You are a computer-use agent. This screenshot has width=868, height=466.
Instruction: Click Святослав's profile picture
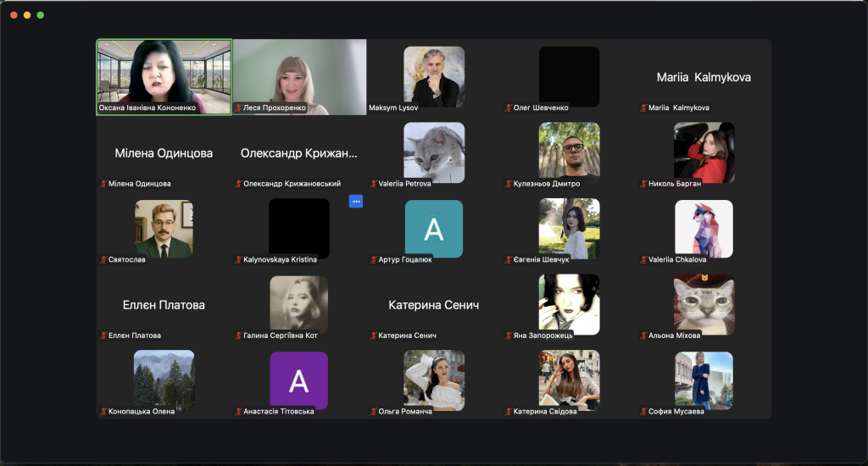(164, 229)
